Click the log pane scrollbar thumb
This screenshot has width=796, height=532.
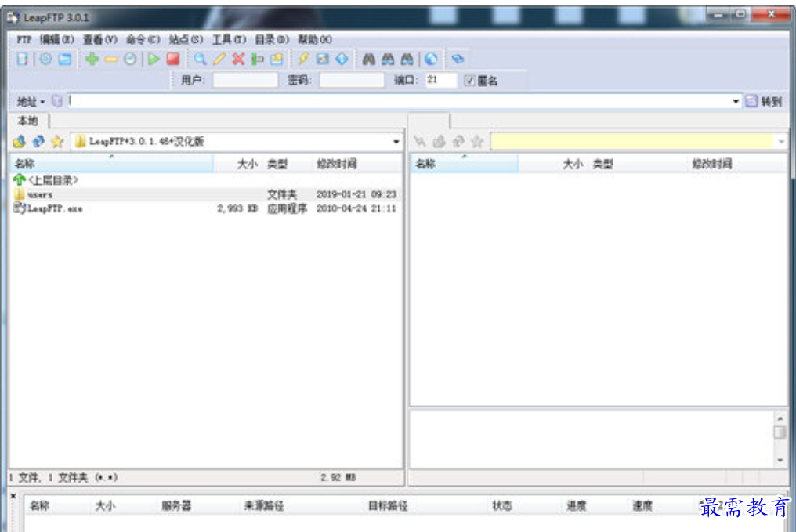(780, 432)
